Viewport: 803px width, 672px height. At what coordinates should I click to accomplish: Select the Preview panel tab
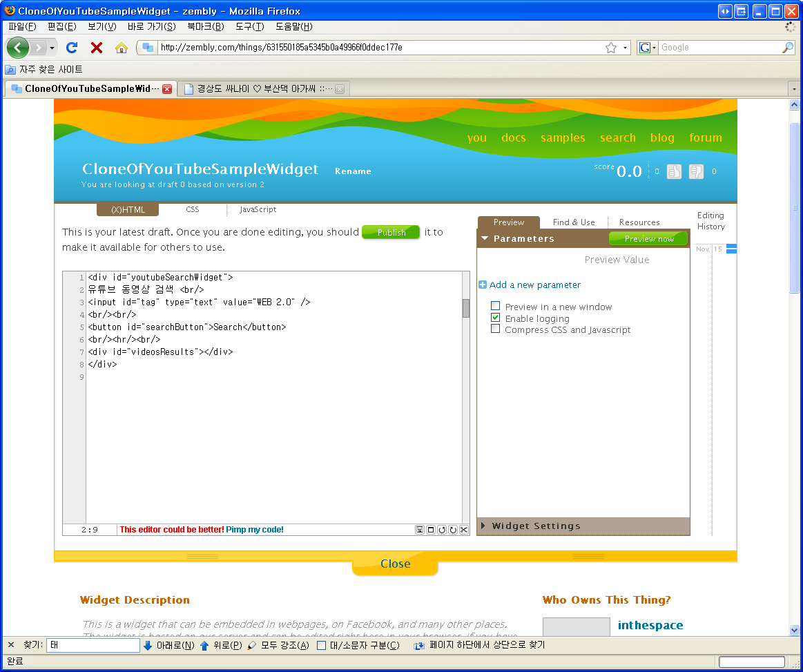pyautogui.click(x=509, y=222)
